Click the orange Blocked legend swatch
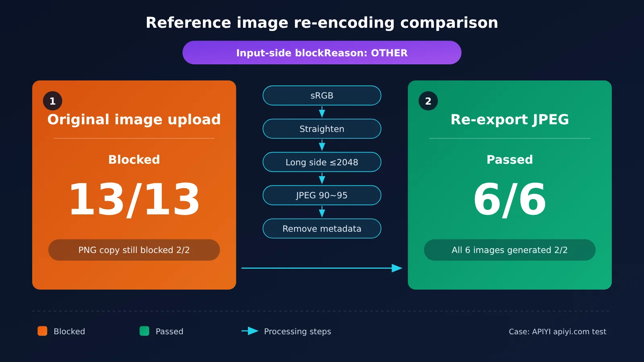644x362 pixels. [42, 331]
